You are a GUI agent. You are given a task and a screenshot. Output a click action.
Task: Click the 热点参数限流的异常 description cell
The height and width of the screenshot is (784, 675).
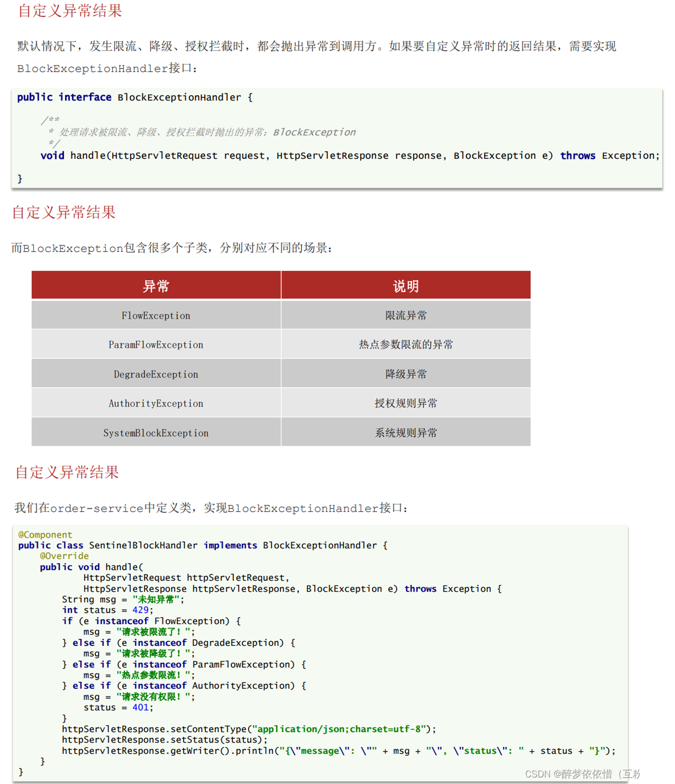(406, 345)
